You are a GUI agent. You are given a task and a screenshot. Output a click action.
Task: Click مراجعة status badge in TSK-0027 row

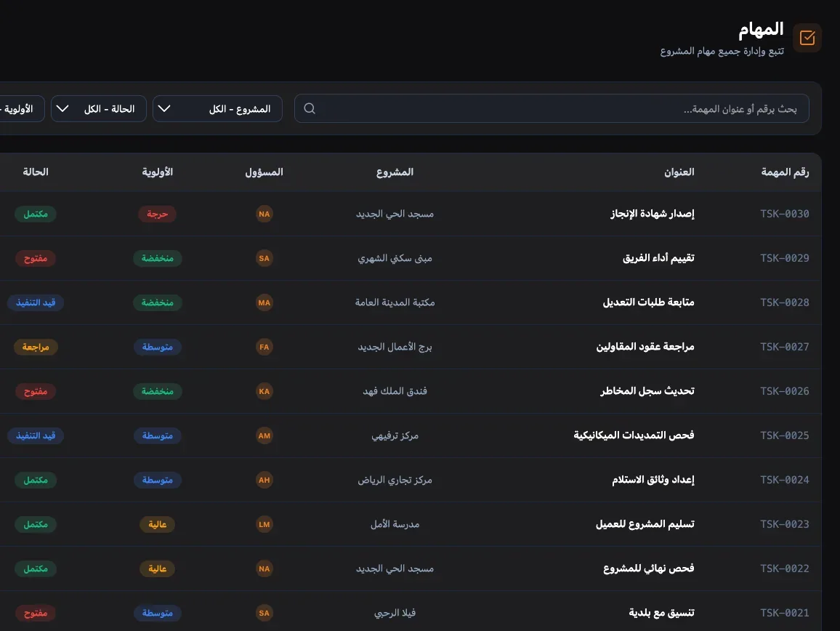click(x=36, y=347)
